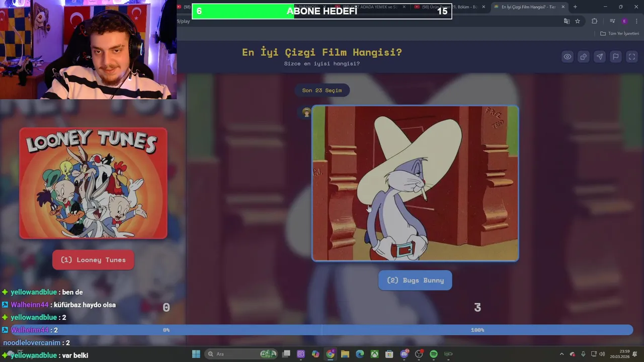Open Discord from the taskbar
This screenshot has height=362, width=644.
click(405, 354)
